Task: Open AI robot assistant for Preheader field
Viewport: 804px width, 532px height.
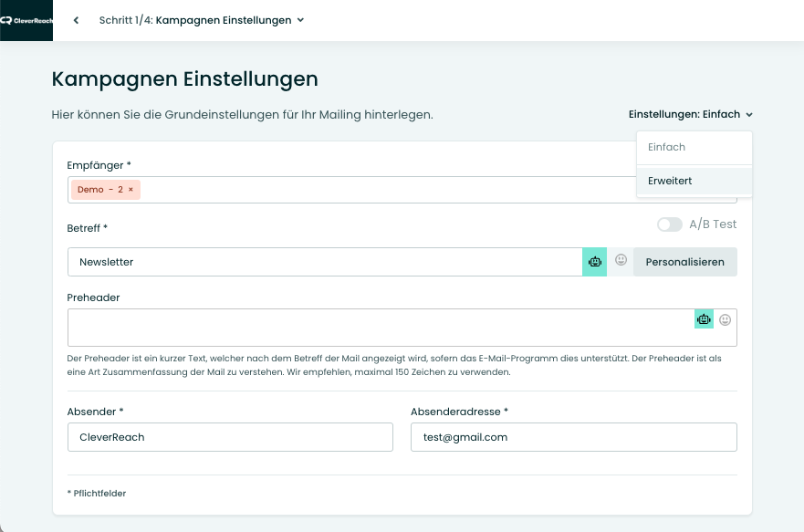Action: tap(704, 318)
